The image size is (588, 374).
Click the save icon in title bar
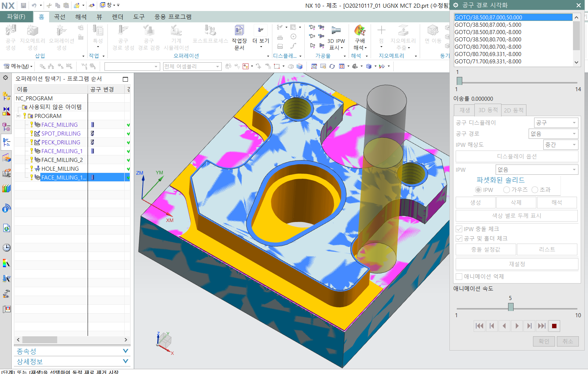(x=23, y=5)
